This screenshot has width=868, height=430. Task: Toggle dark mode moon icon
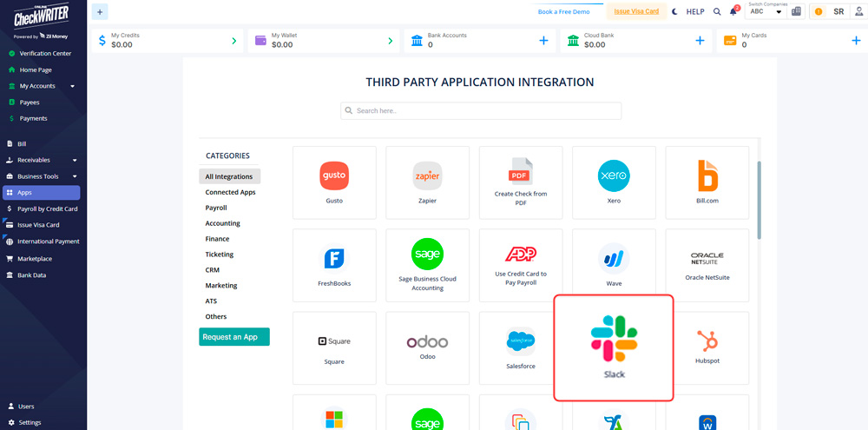[674, 11]
